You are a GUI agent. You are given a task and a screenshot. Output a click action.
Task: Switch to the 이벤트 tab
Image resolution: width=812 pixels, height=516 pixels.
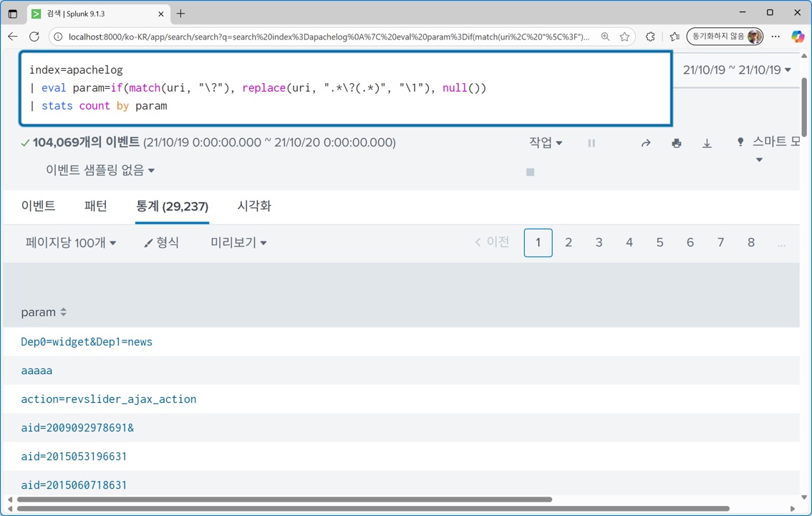point(39,206)
